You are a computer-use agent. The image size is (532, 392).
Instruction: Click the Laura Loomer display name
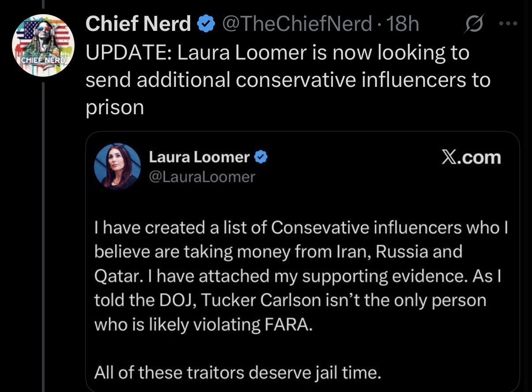click(199, 157)
